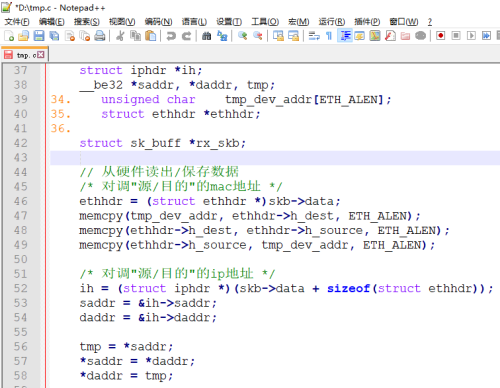Undo the last edit
The width and height of the screenshot is (500, 388).
[171, 36]
